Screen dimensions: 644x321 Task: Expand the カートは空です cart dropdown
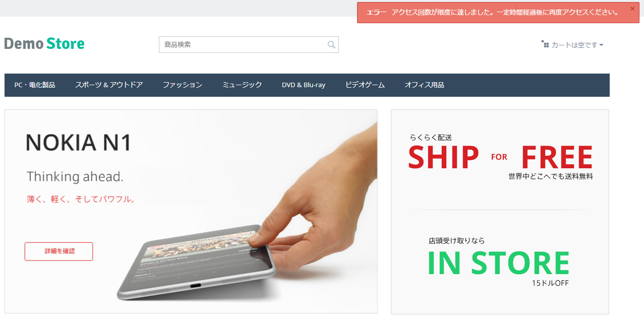point(572,45)
